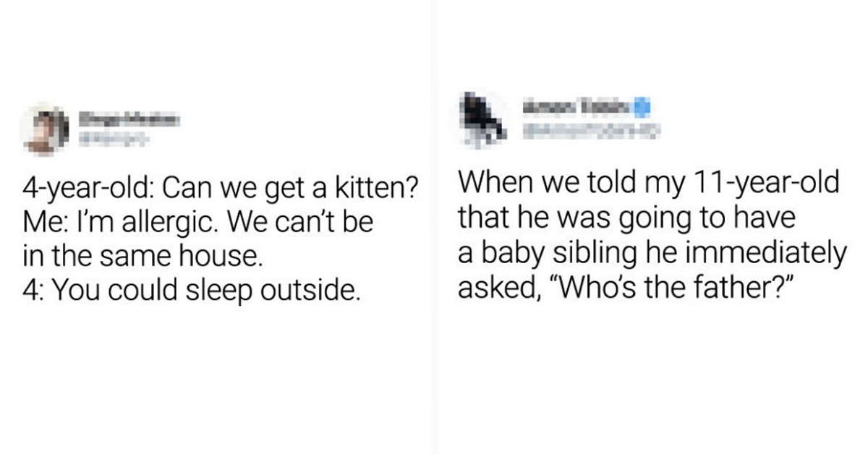Click the line "4-year-old: Can we get a kitten?"

click(221, 189)
